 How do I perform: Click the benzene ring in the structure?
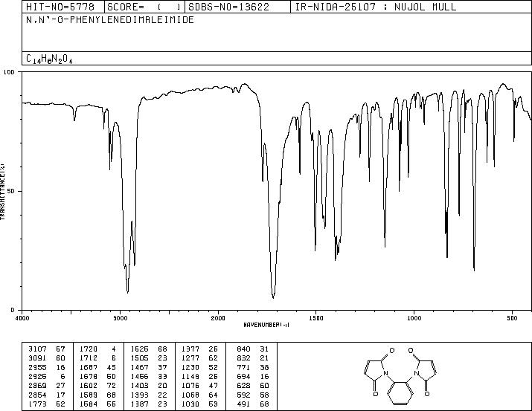coord(400,393)
